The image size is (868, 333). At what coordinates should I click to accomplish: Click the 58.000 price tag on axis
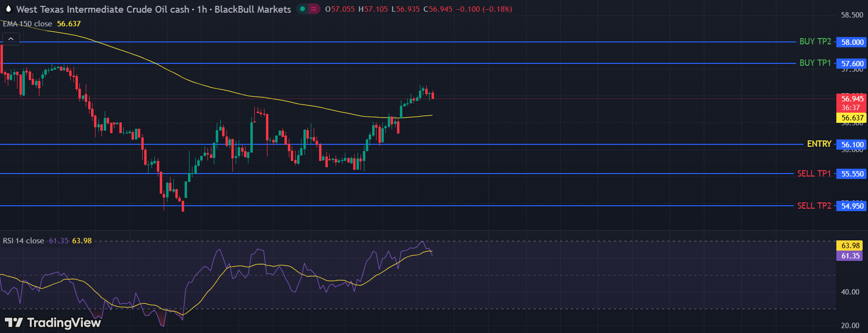click(x=852, y=42)
